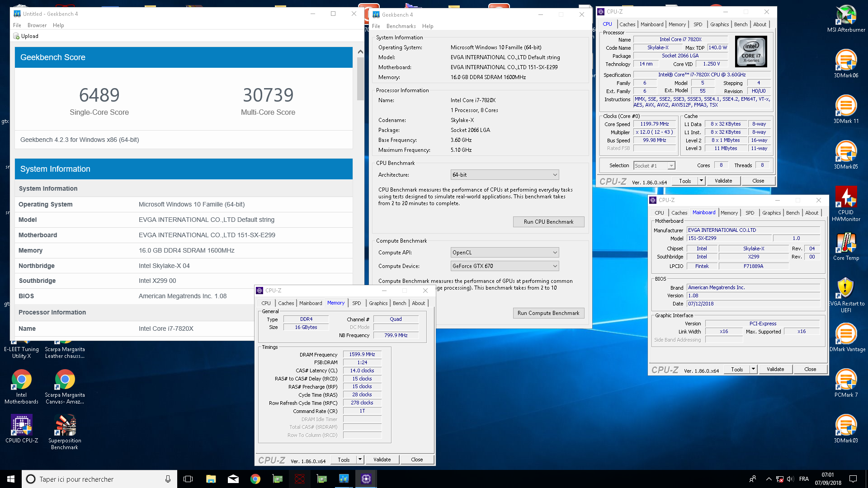Click the Task View taskbar icon

tap(188, 479)
